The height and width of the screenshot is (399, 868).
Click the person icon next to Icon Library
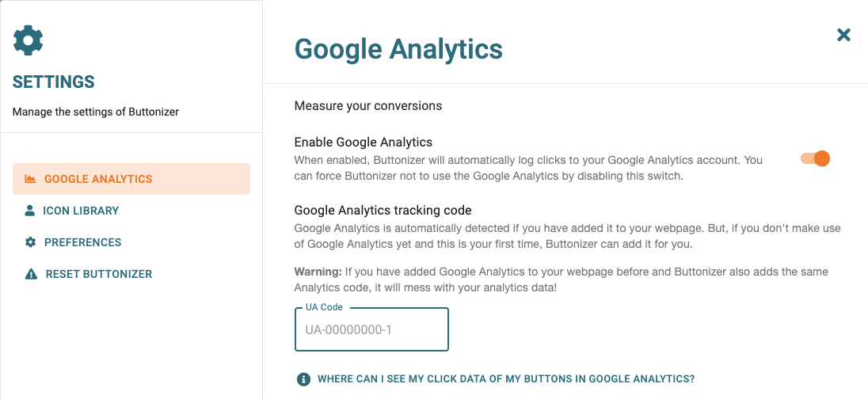coord(30,211)
